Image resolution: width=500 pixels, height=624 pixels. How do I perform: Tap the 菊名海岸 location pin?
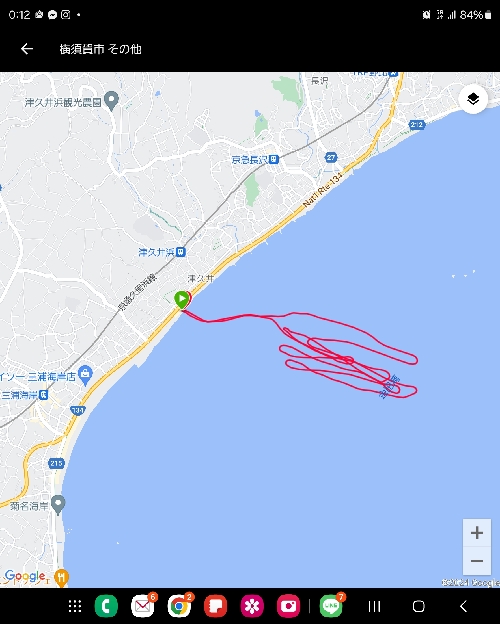point(58,505)
